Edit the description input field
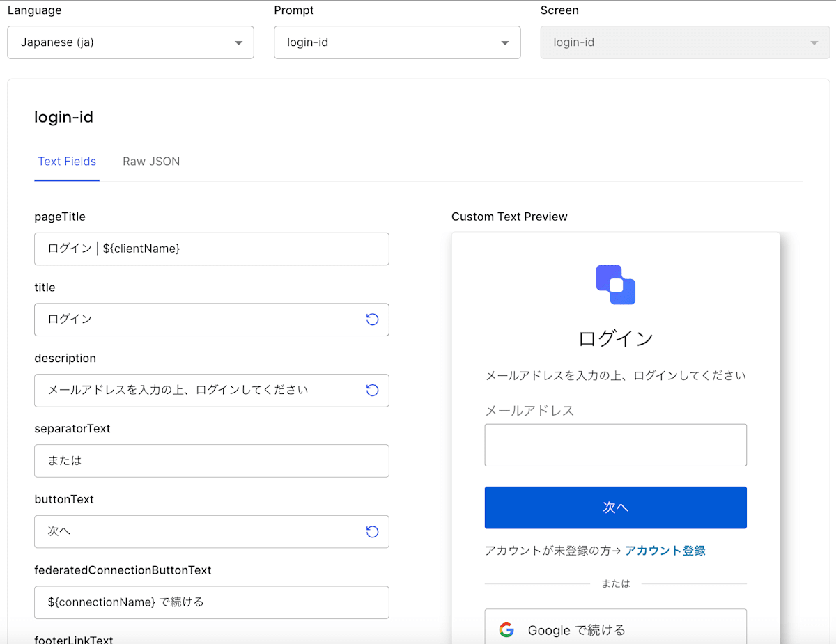 (x=212, y=391)
